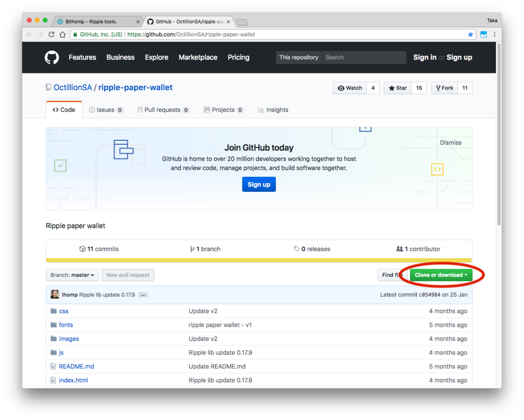
Task: Reload the page with the refresh icon
Action: click(x=51, y=34)
